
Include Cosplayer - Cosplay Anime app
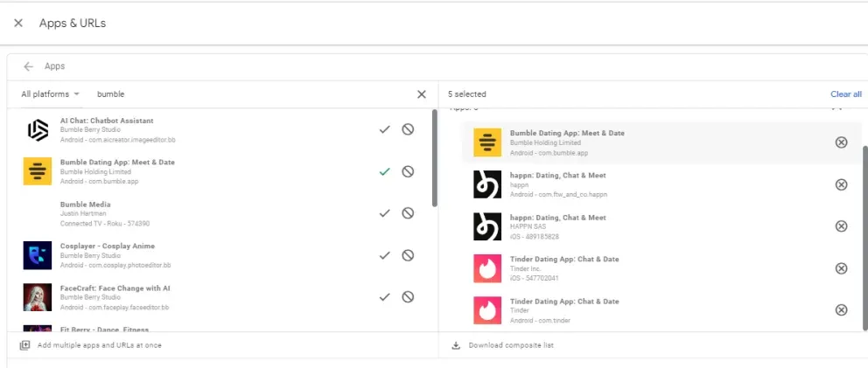pyautogui.click(x=385, y=255)
